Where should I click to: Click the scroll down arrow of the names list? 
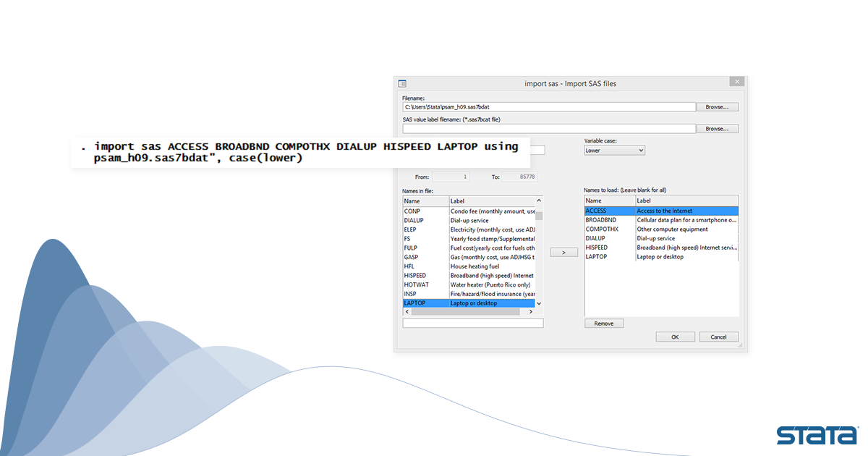click(x=539, y=303)
